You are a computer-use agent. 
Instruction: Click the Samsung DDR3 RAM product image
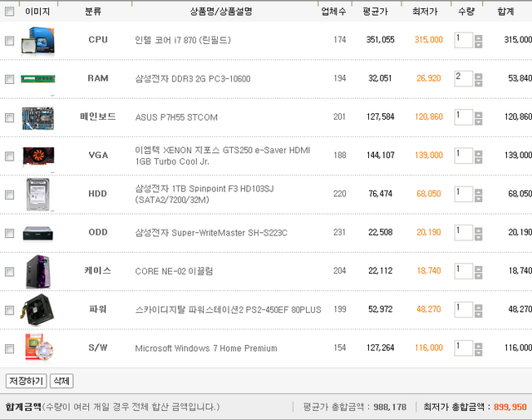[37, 79]
